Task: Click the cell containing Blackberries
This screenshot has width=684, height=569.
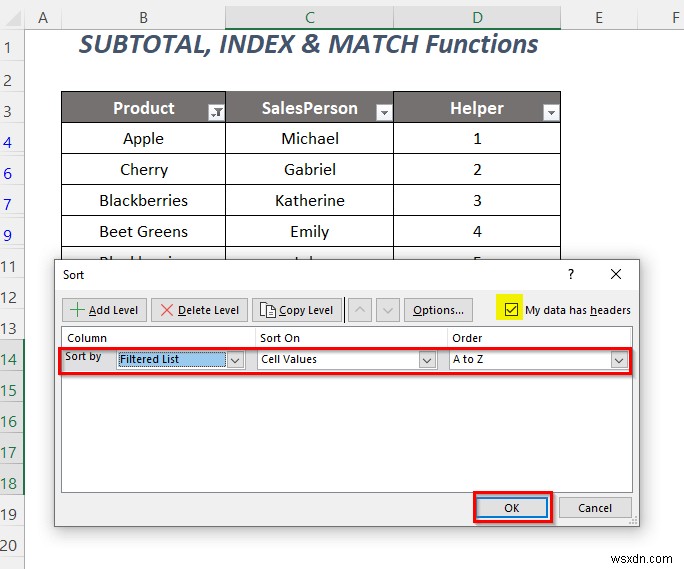Action: point(144,200)
